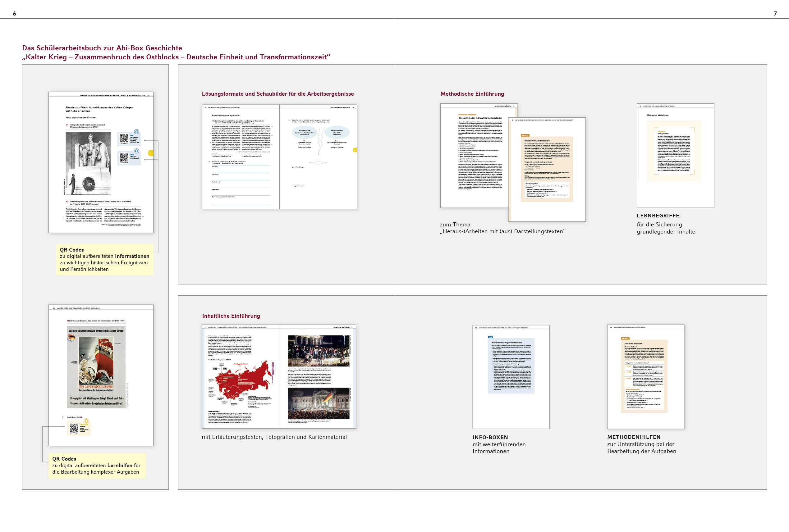The height and width of the screenshot is (532, 789).
Task: Click the Lernhilfe propaganda poster QR code
Action: pos(74,428)
